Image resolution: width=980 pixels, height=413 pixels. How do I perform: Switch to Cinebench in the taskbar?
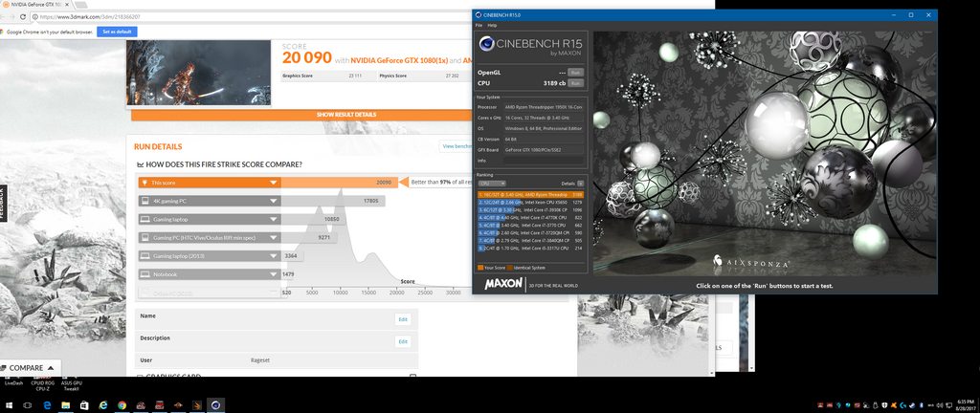pos(215,405)
